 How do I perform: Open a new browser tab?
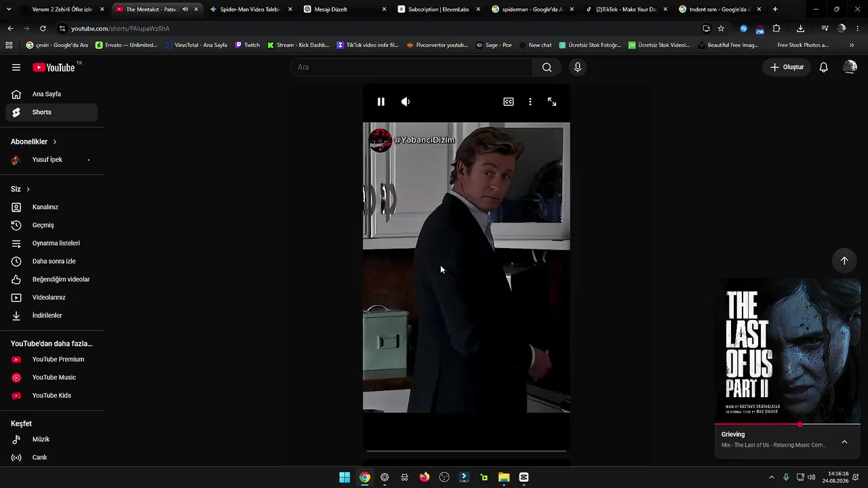pyautogui.click(x=775, y=9)
